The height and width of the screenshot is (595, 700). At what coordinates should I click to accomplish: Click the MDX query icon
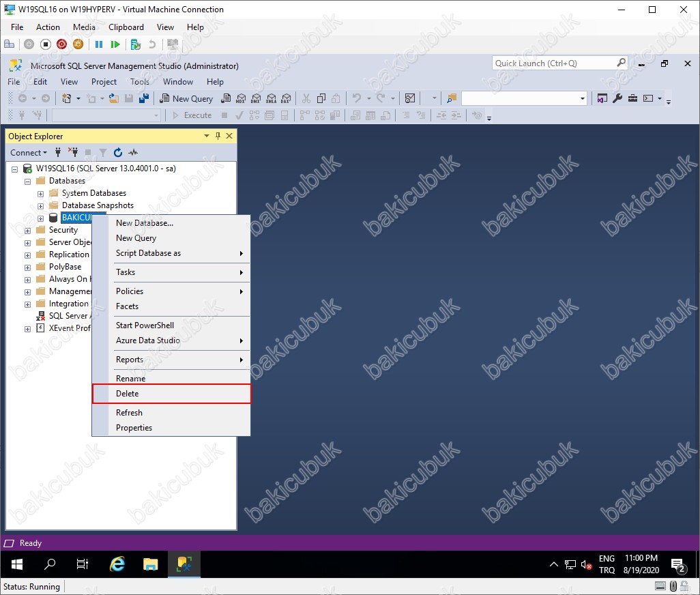coord(241,98)
